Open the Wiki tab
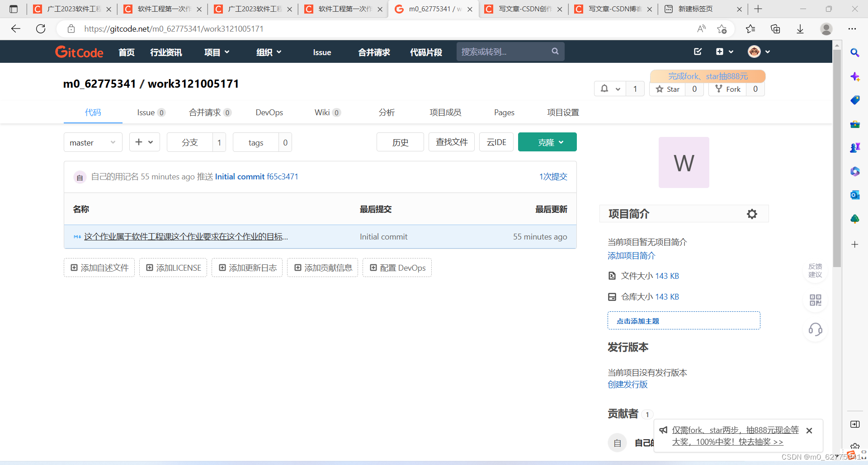868x465 pixels. click(x=327, y=113)
